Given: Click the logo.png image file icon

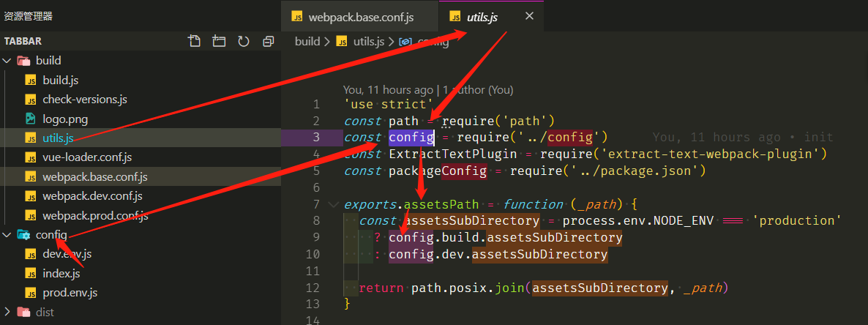Looking at the screenshot, I should click(31, 119).
